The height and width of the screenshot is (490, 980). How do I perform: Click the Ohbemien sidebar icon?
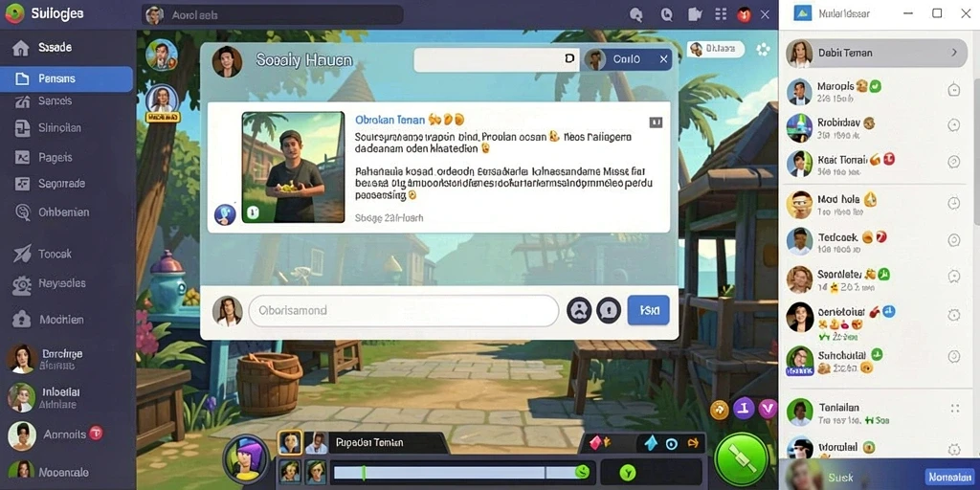point(22,212)
